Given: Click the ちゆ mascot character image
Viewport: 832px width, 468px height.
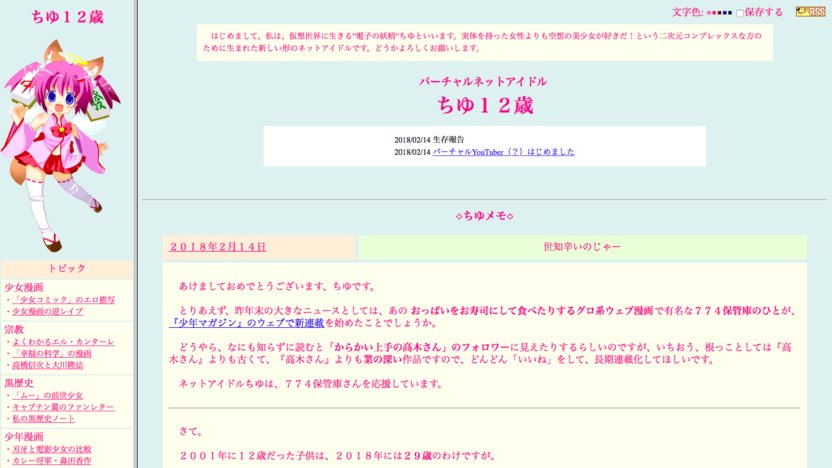Looking at the screenshot, I should coord(61,146).
